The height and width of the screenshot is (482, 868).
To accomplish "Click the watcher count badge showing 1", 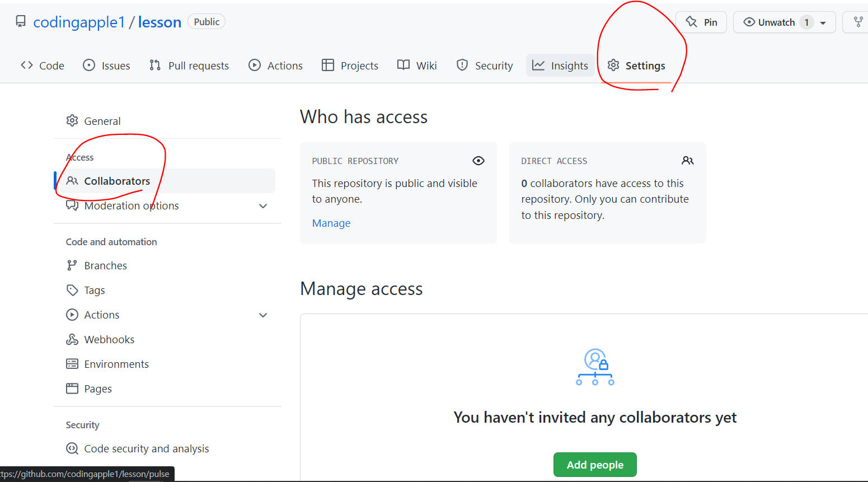I will (806, 22).
